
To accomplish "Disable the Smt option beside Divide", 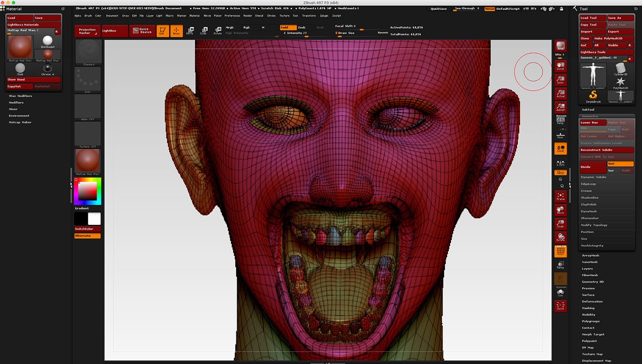I will coord(620,164).
